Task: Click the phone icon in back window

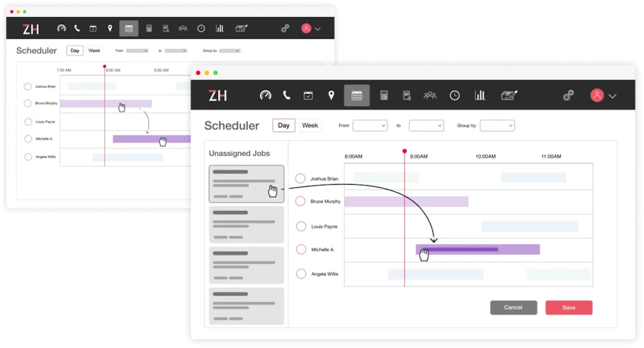Action: (77, 28)
